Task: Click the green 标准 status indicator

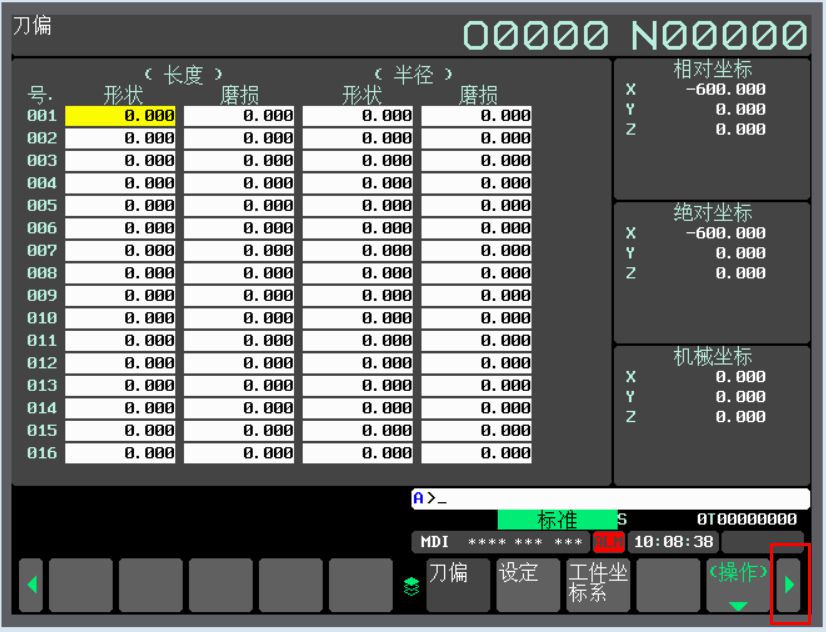Action: tap(557, 520)
